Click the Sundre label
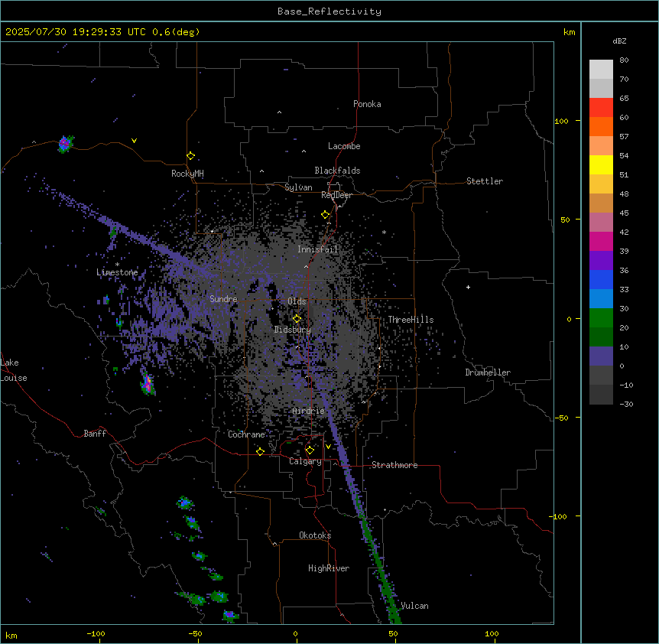 click(223, 299)
